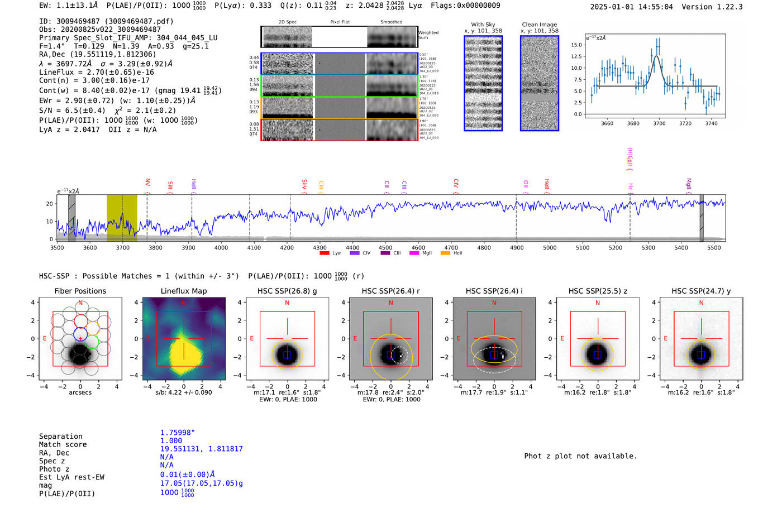The height and width of the screenshot is (532, 782).
Task: Click the green fiber circle in Fiber Positions
Action: pos(92,342)
